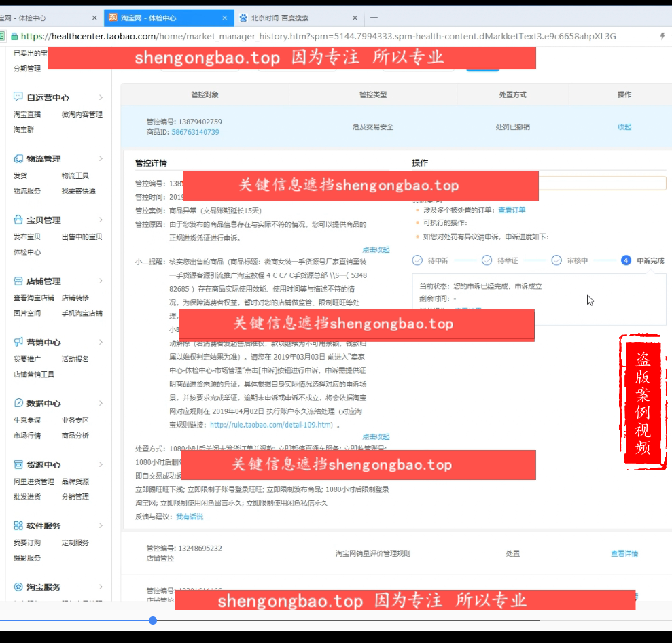Click the 自运营中心 chat icon

coord(18,97)
